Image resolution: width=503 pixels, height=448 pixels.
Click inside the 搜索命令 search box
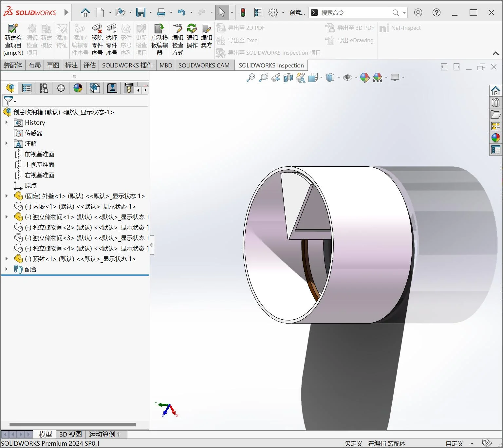click(354, 12)
